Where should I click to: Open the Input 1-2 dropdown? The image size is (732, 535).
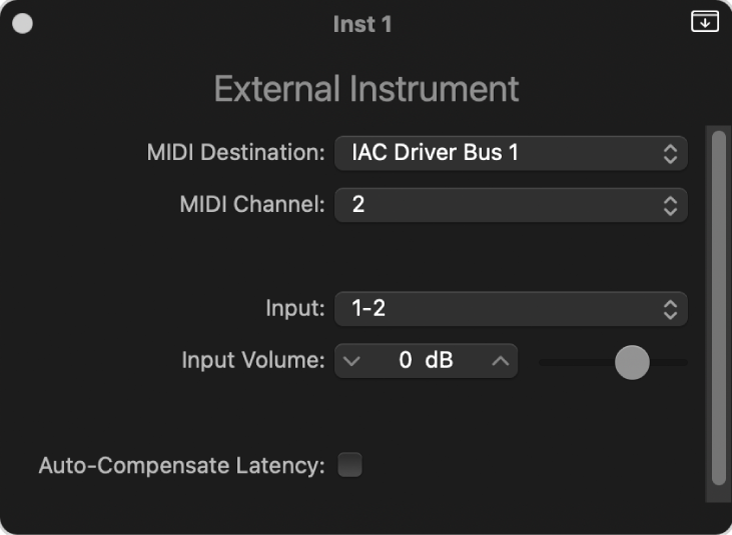[510, 309]
